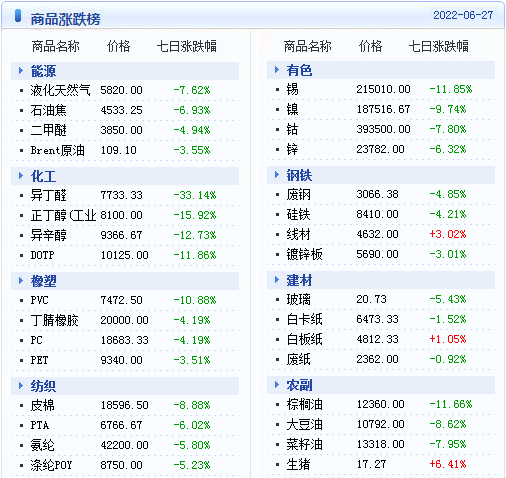Select the 白板纸 commodity
The height and width of the screenshot is (478, 506).
tap(304, 339)
